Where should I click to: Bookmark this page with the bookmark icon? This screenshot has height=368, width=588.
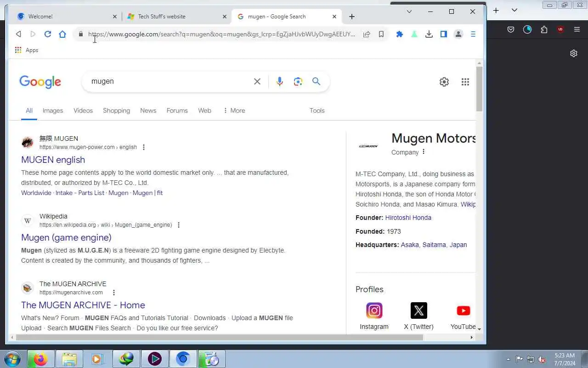[381, 34]
